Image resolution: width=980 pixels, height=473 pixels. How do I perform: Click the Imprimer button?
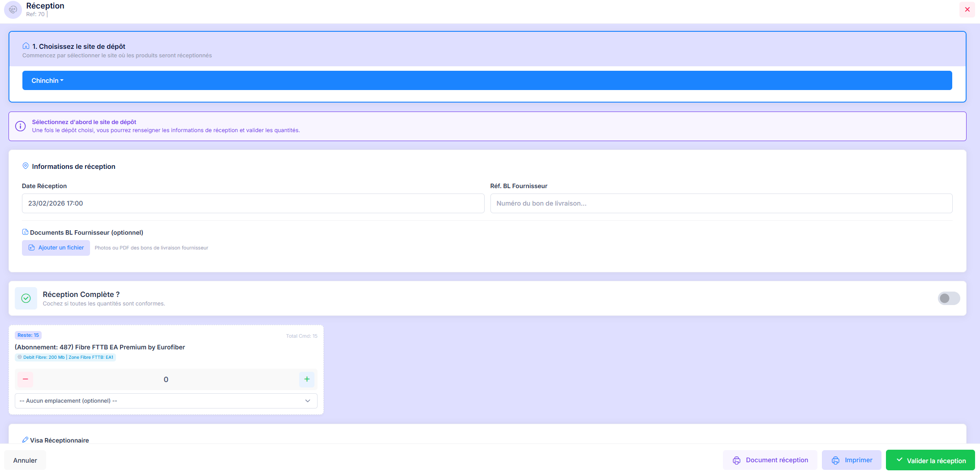(851, 460)
